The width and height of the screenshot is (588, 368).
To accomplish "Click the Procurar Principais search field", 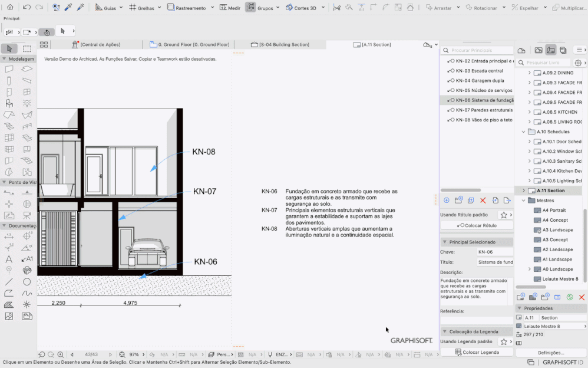I will pos(477,50).
